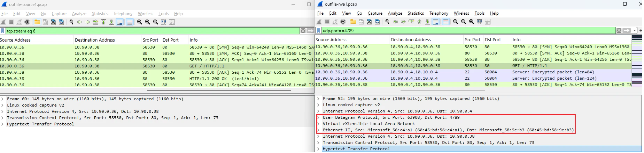Open Tools menu in outfile-source1
Image resolution: width=644 pixels, height=153 pixels.
[163, 14]
